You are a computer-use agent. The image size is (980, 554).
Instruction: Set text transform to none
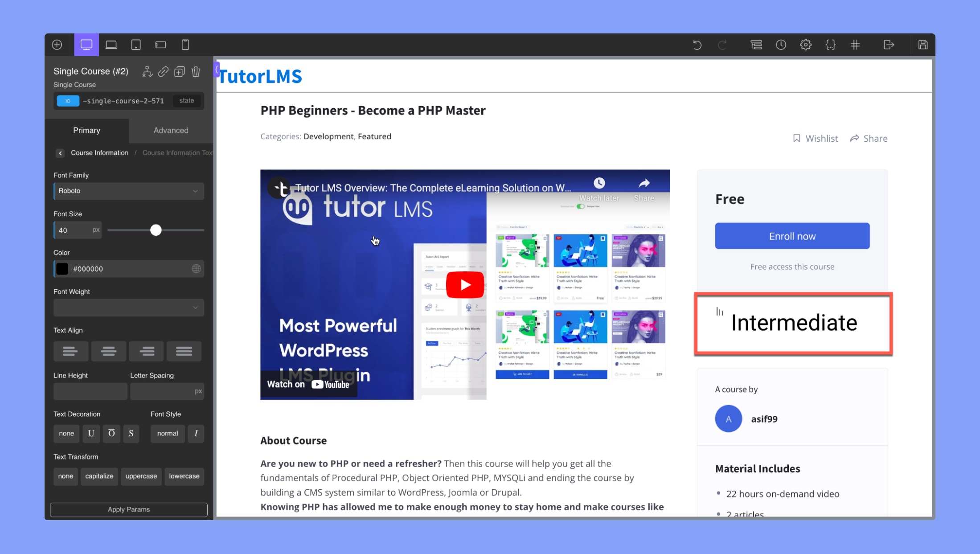point(66,476)
